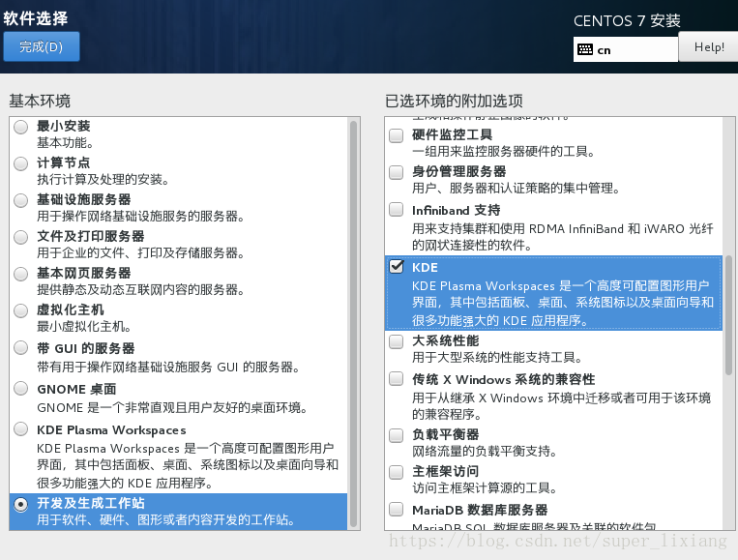Select 虚拟化主机 radio button
738x560 pixels.
tap(21, 310)
